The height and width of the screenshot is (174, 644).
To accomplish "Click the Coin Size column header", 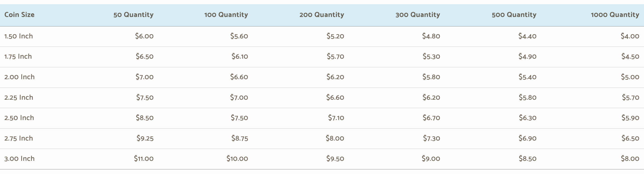I will click(19, 15).
